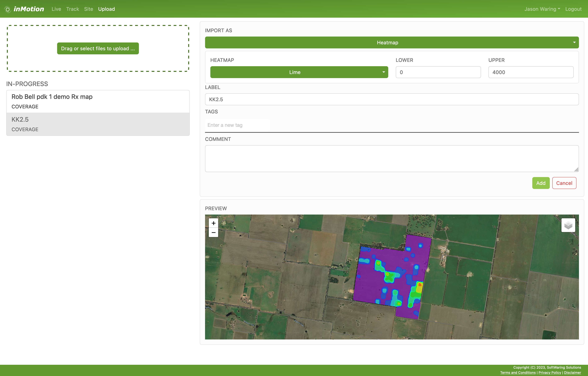Image resolution: width=588 pixels, height=376 pixels.
Task: Select the Upload nav item
Action: click(x=106, y=9)
